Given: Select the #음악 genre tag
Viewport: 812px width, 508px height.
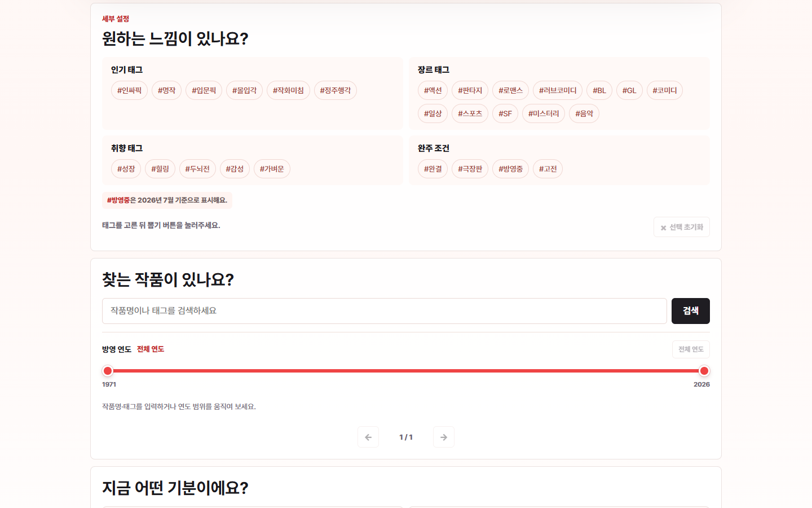Looking at the screenshot, I should click(x=584, y=113).
